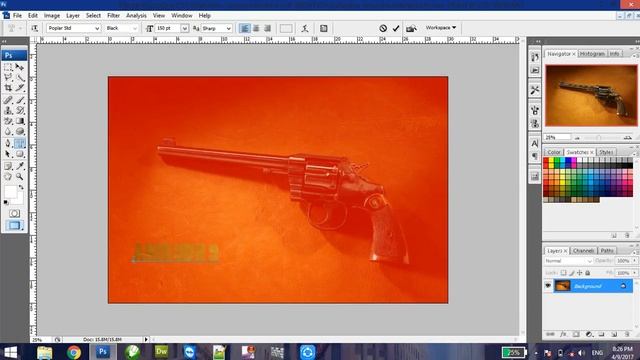Select the Pen tool
The image size is (640, 360).
point(8,143)
